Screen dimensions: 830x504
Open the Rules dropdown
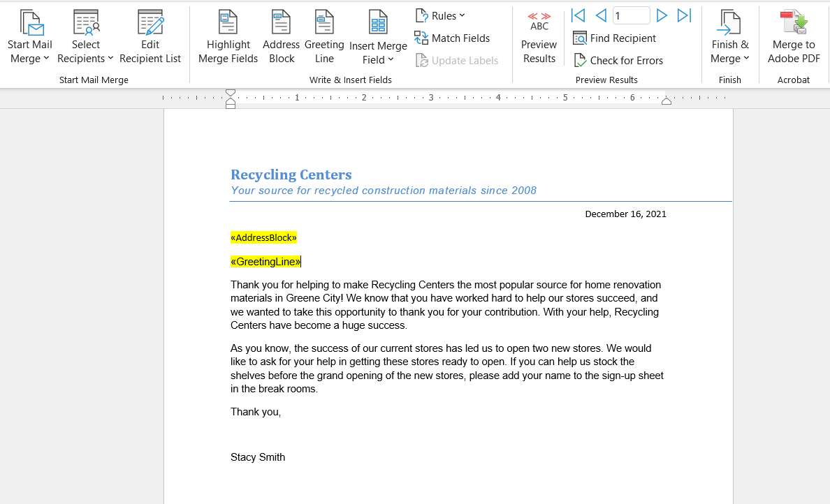(x=440, y=16)
